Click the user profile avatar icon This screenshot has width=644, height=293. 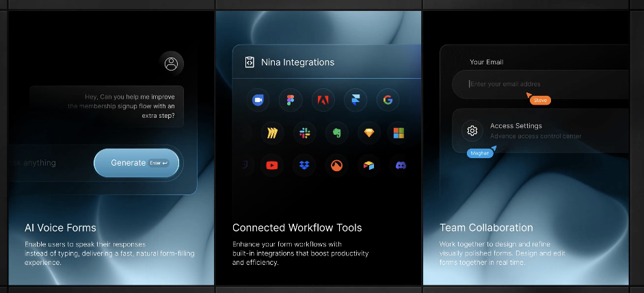(172, 64)
